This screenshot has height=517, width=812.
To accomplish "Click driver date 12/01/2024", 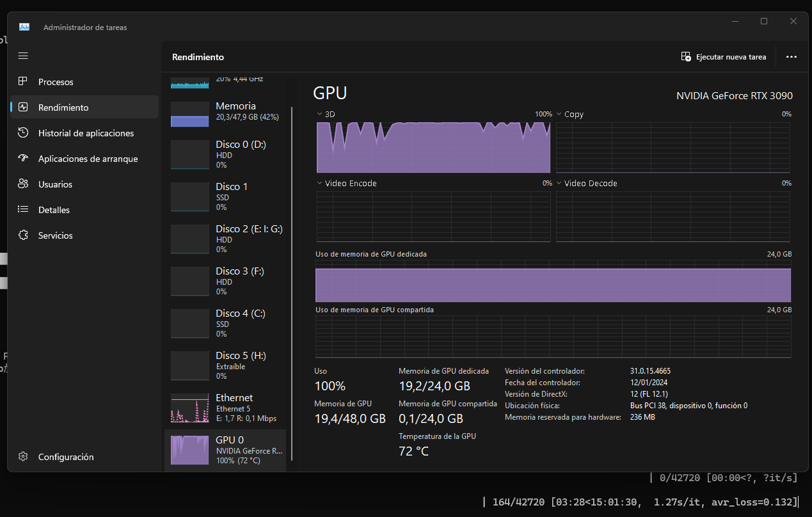I will pyautogui.click(x=649, y=383).
